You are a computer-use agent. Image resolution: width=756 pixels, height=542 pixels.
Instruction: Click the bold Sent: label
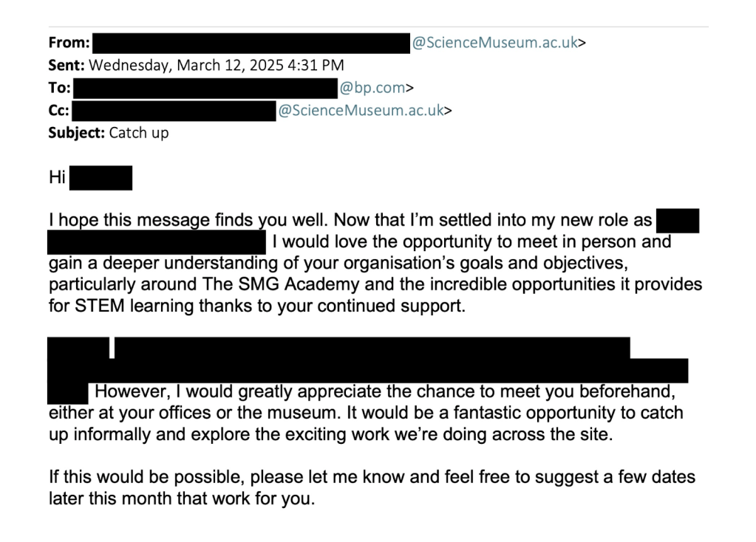coord(67,65)
